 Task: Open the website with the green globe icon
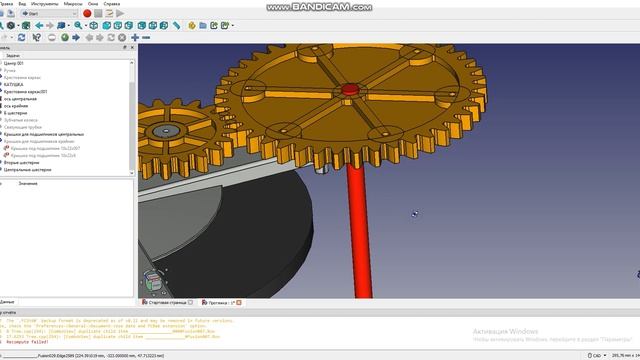(x=65, y=37)
